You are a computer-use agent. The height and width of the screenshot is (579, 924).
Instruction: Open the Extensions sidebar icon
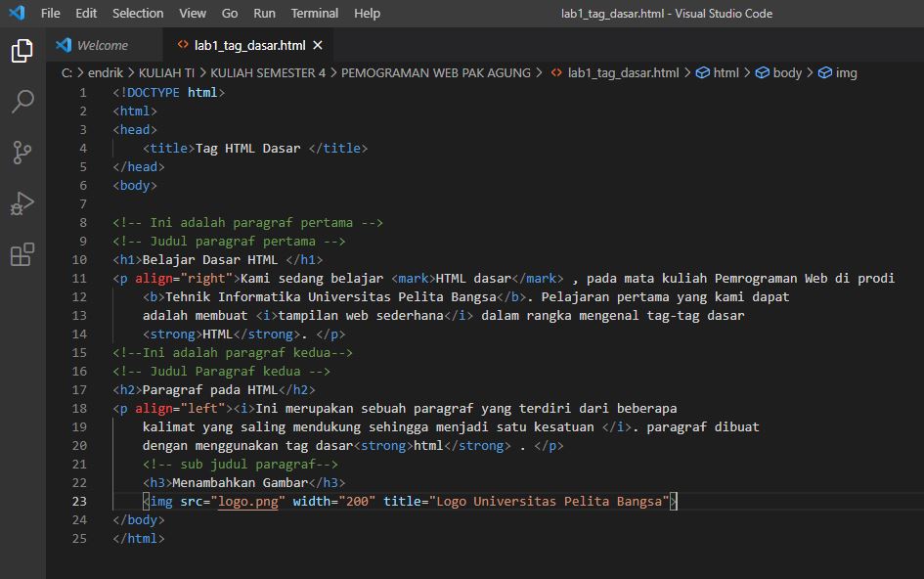pos(22,253)
